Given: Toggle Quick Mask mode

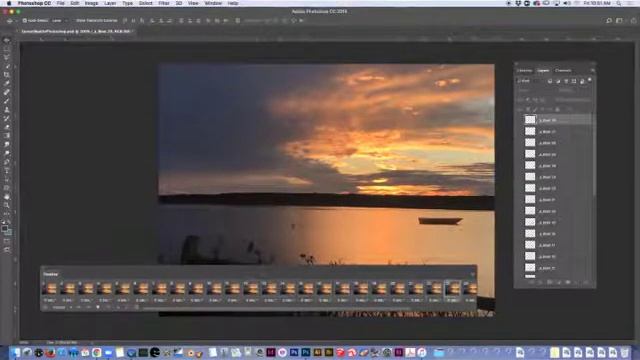Looking at the screenshot, I should coord(7,241).
